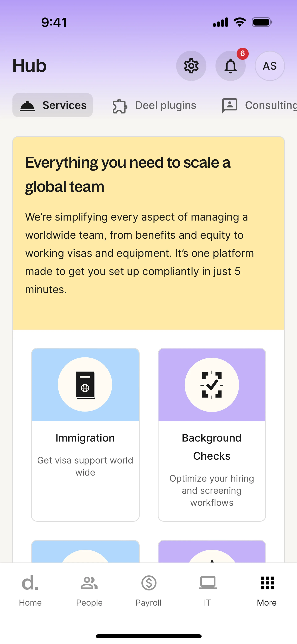The height and width of the screenshot is (644, 297).
Task: Switch to the Deel plugins tab
Action: pyautogui.click(x=166, y=105)
